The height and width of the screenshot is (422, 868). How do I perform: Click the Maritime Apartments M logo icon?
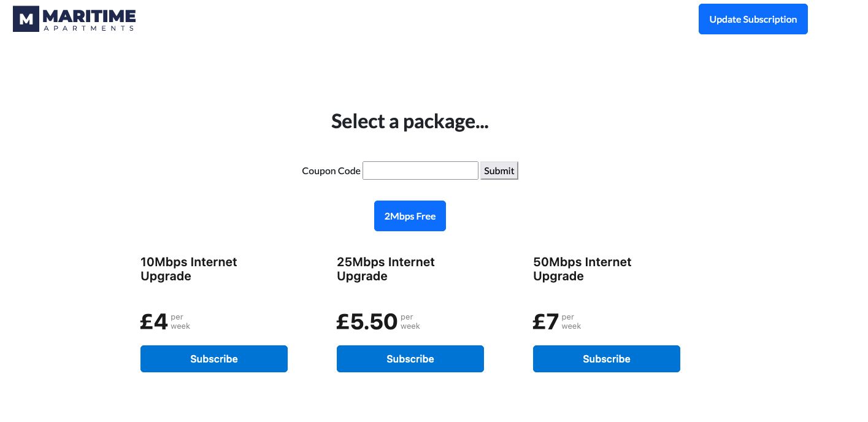25,18
